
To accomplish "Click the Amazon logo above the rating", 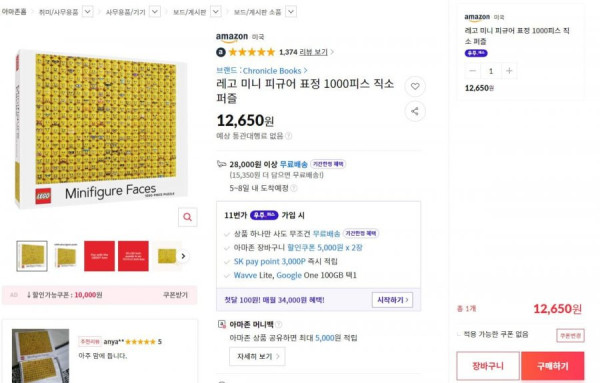I will pos(232,37).
